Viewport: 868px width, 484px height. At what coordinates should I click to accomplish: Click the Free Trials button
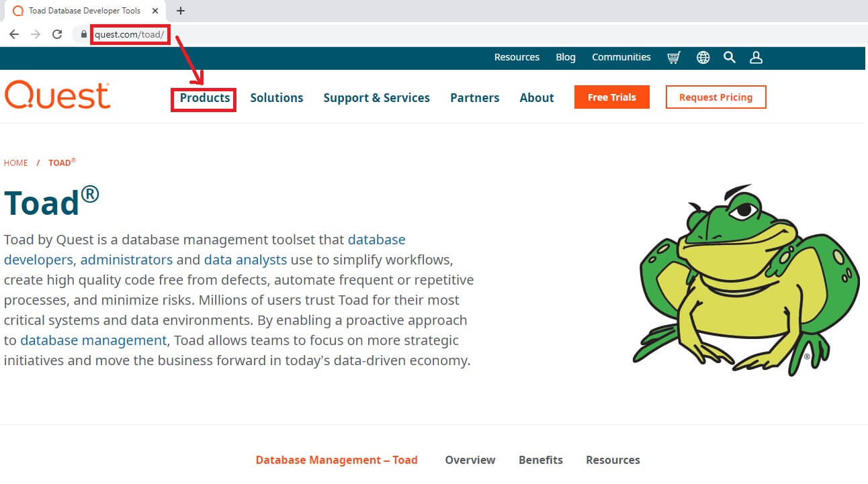click(x=612, y=97)
